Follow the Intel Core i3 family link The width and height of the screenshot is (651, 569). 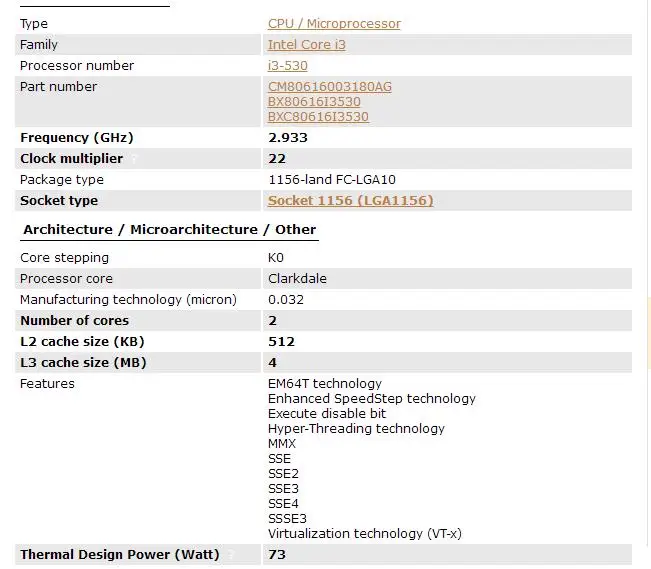tap(306, 44)
